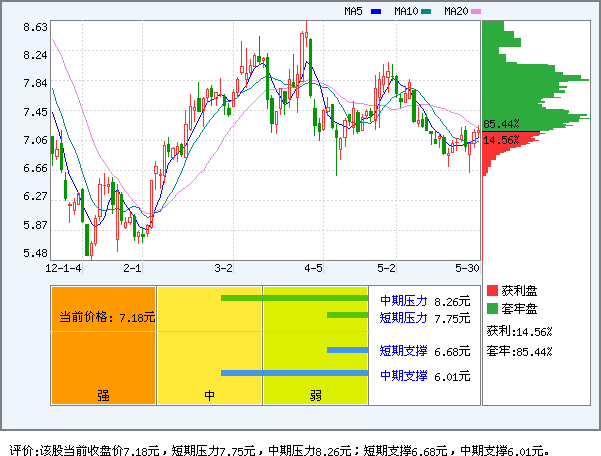
Task: Click the teal MA10 legend color marker
Action: tap(426, 12)
